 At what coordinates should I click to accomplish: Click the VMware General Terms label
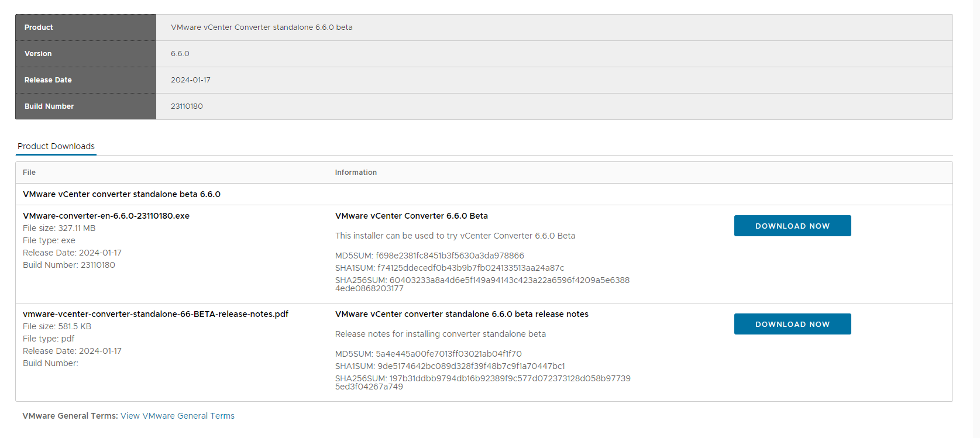tap(70, 416)
